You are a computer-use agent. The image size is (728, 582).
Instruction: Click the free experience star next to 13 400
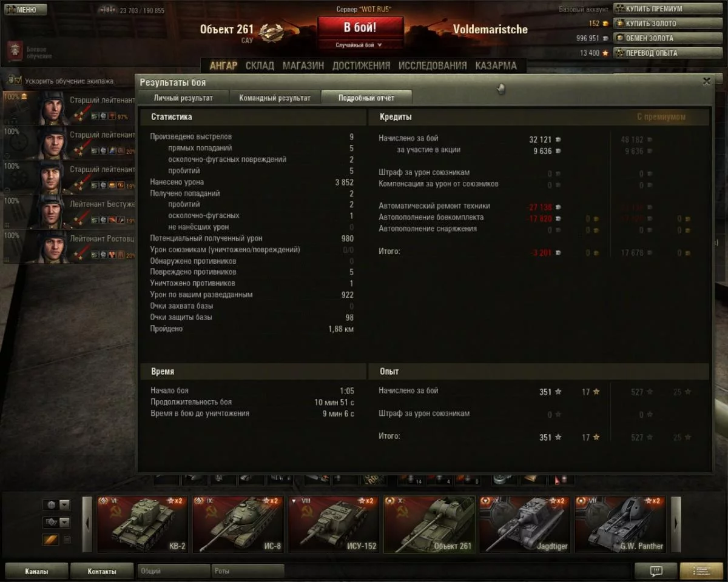point(605,53)
